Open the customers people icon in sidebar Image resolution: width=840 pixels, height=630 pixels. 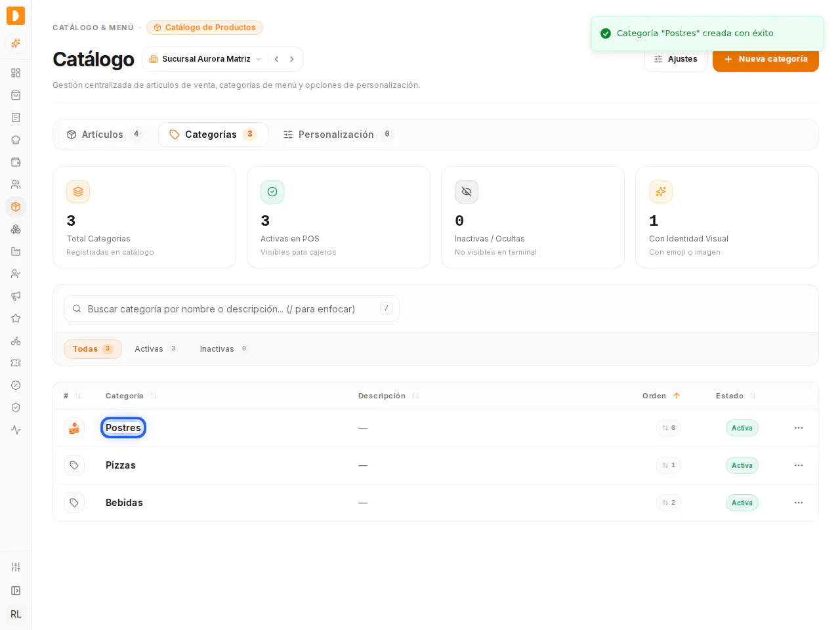click(x=16, y=184)
